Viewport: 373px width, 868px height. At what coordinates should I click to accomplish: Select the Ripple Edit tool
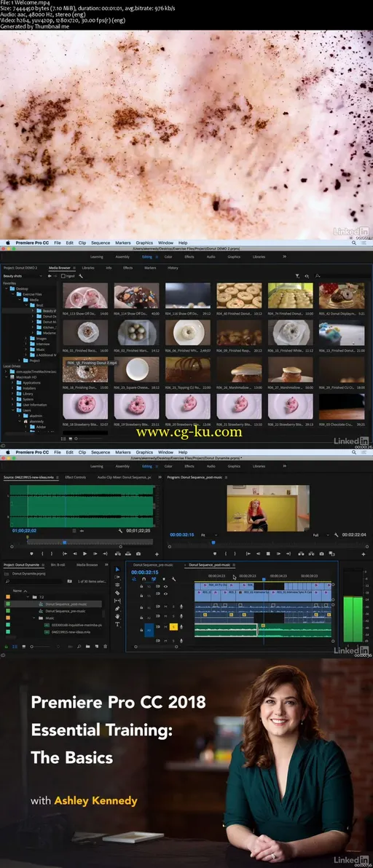(x=117, y=585)
